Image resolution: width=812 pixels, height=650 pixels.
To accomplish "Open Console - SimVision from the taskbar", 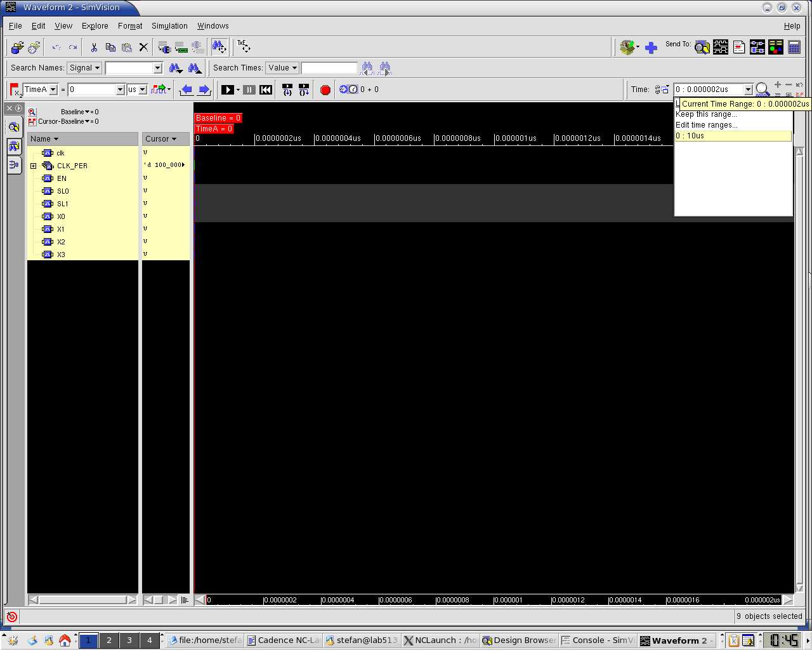I will tap(598, 640).
